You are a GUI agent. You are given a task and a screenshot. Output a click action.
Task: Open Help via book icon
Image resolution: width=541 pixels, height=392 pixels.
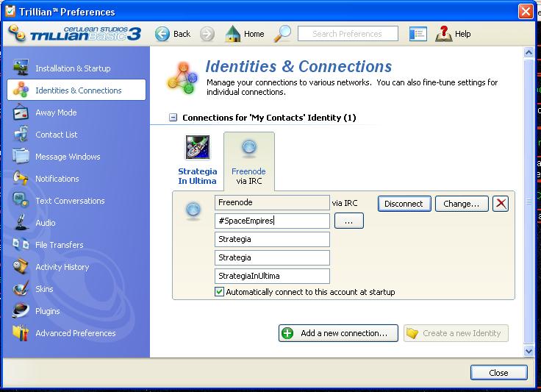point(443,34)
